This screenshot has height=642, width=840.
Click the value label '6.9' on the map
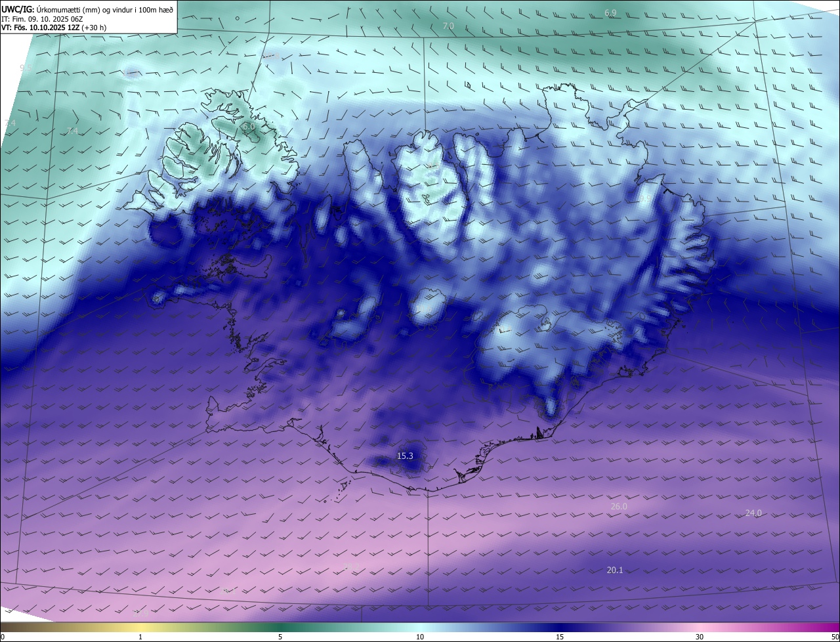tap(610, 12)
